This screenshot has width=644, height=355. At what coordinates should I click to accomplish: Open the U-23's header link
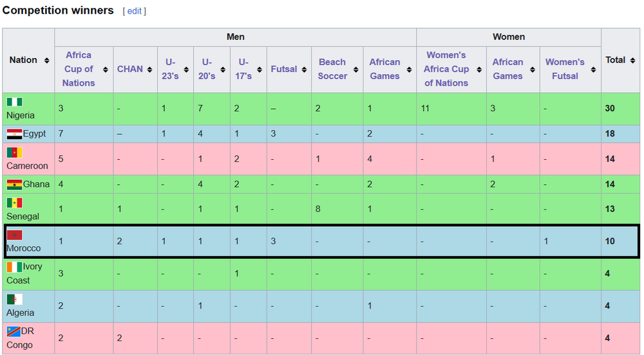tap(170, 69)
